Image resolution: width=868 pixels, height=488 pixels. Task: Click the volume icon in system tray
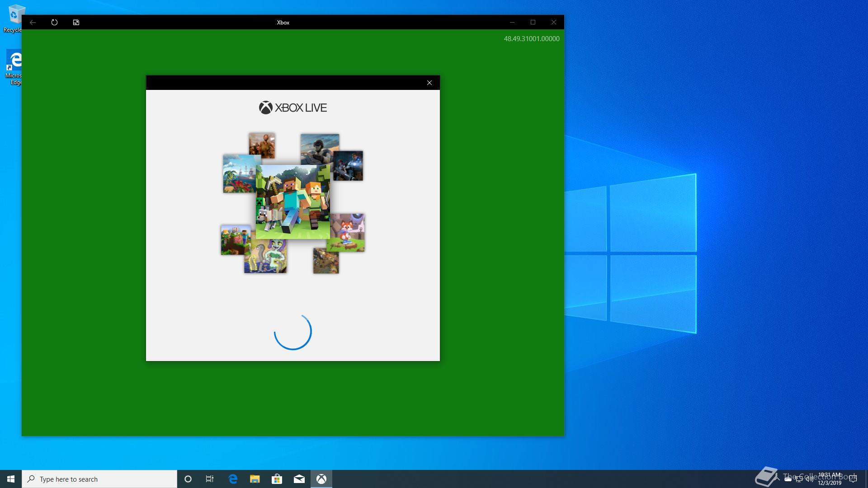coord(810,479)
